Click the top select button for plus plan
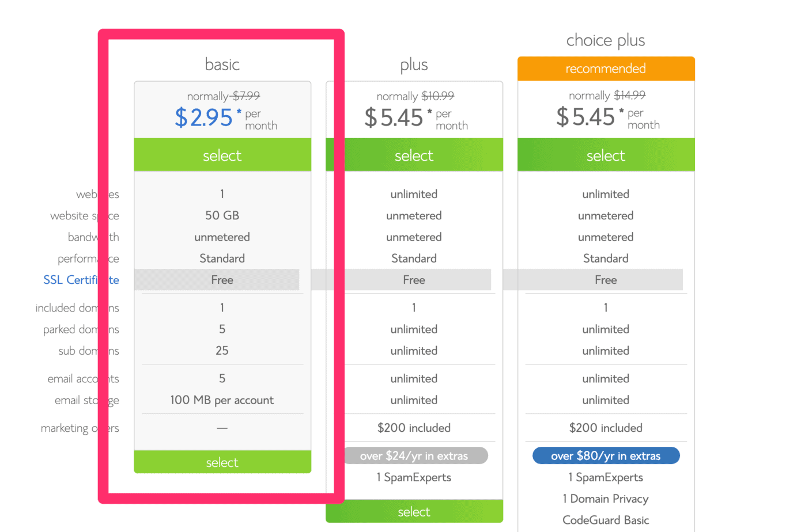Viewport: 801px width, 532px height. [414, 155]
